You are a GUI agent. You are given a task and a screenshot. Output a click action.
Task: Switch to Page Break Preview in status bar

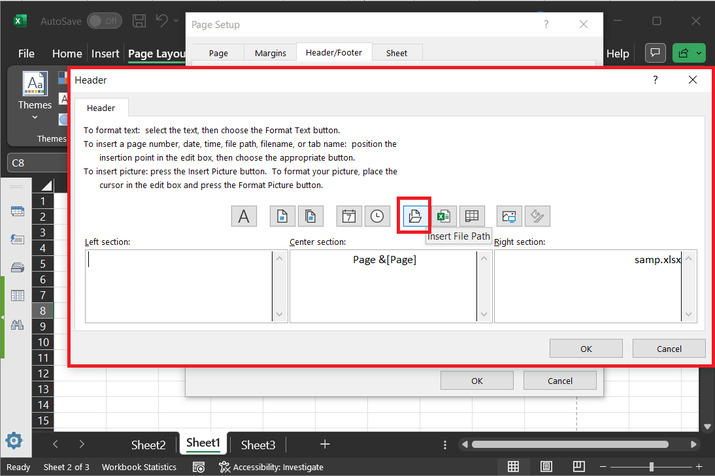pyautogui.click(x=579, y=466)
